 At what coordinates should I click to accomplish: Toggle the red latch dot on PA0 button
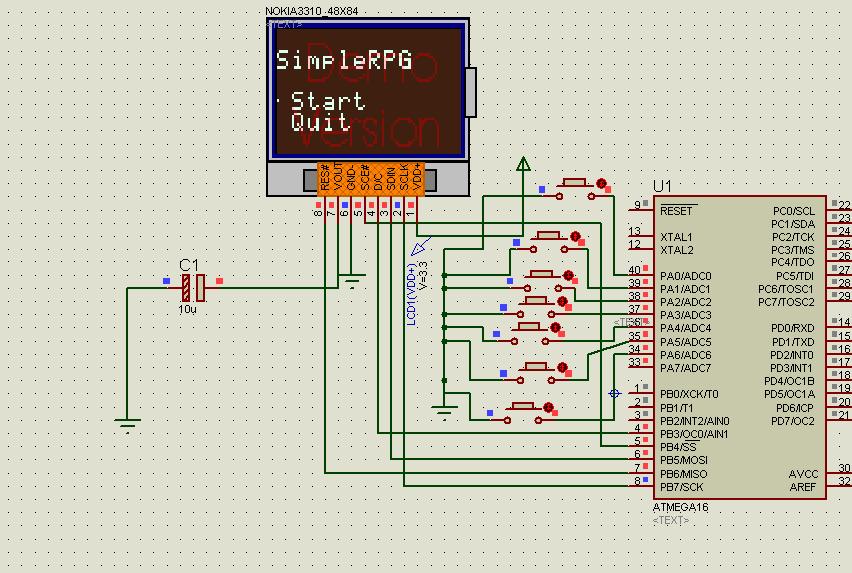click(x=601, y=184)
